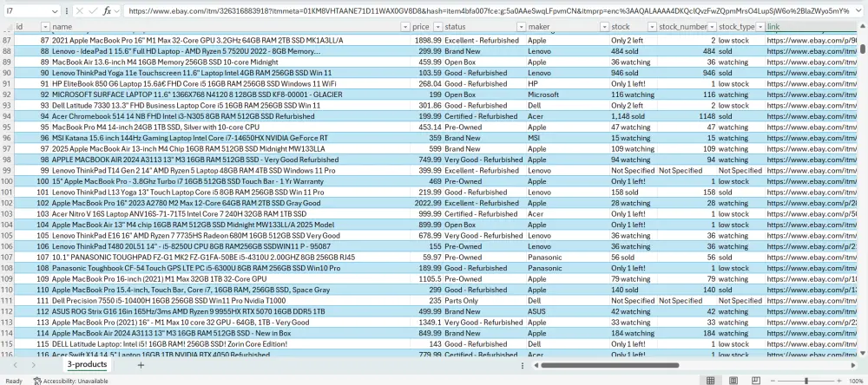
Task: Open the stock_type column filter dropdown
Action: click(760, 27)
